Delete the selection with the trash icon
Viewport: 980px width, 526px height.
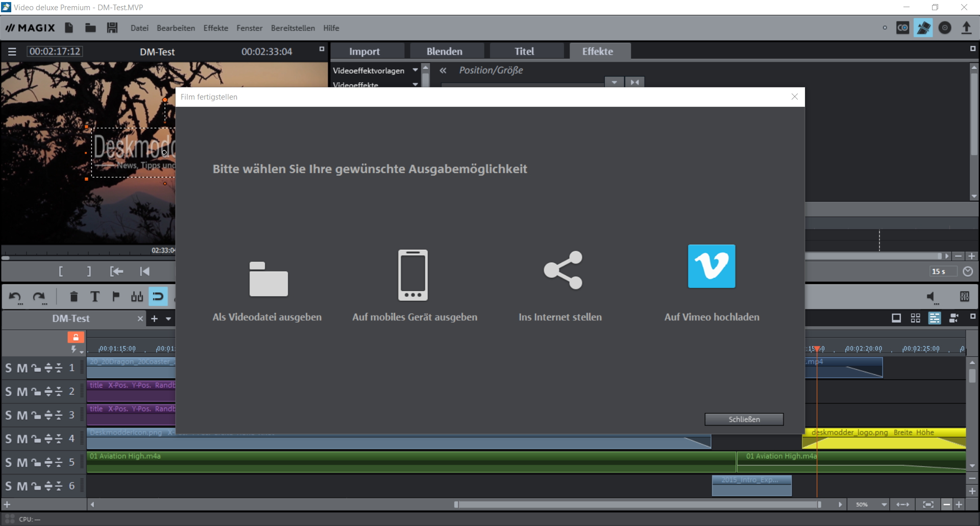73,297
